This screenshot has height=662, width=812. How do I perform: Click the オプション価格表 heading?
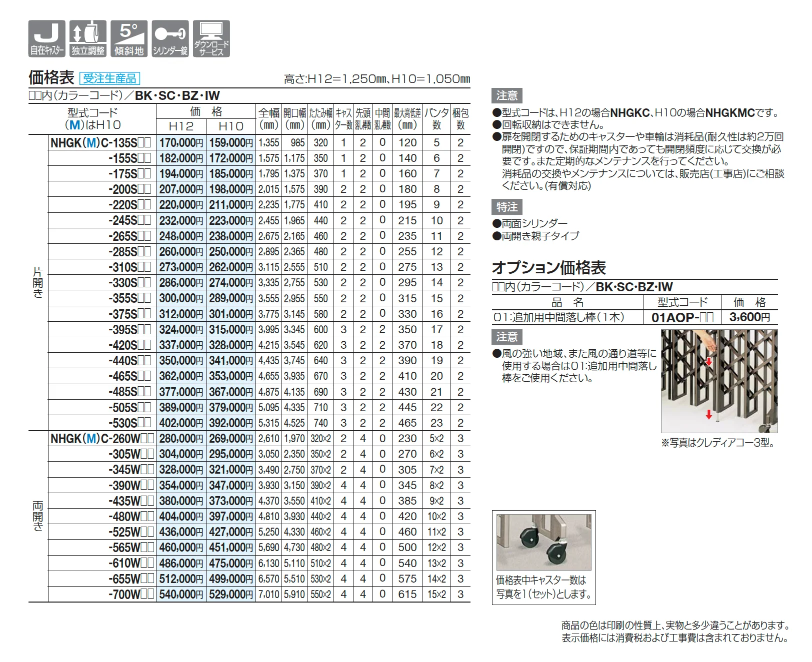tap(549, 268)
